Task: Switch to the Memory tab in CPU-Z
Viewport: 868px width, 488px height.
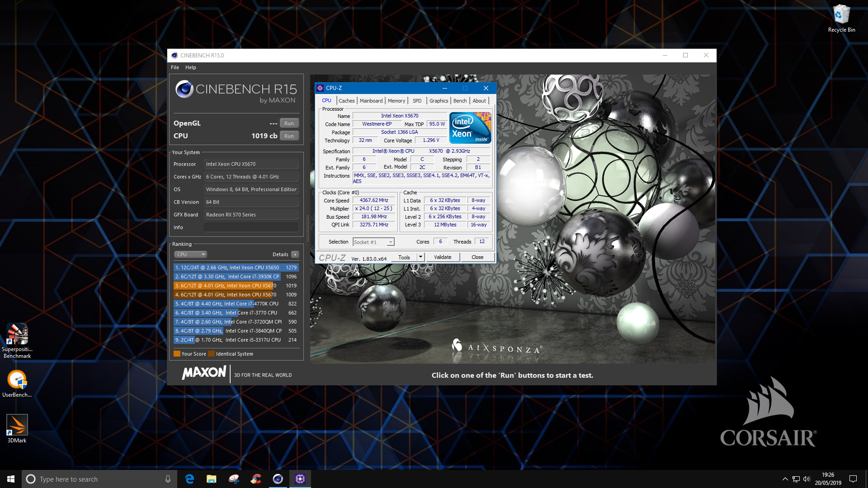Action: (396, 101)
